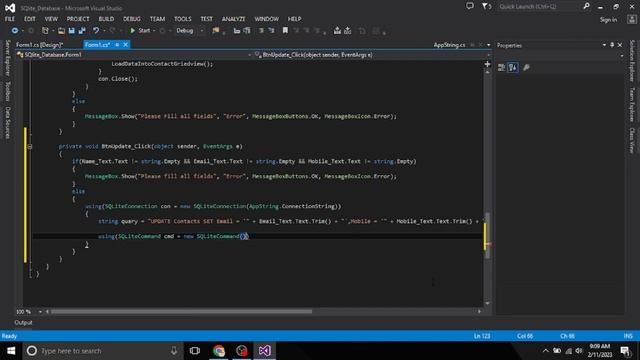Click the notifications flag icon

pos(486,6)
